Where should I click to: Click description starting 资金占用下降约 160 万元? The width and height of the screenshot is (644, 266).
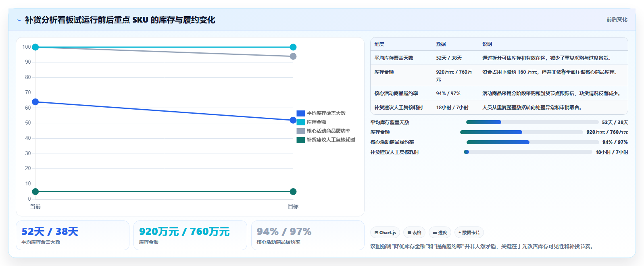(550, 72)
